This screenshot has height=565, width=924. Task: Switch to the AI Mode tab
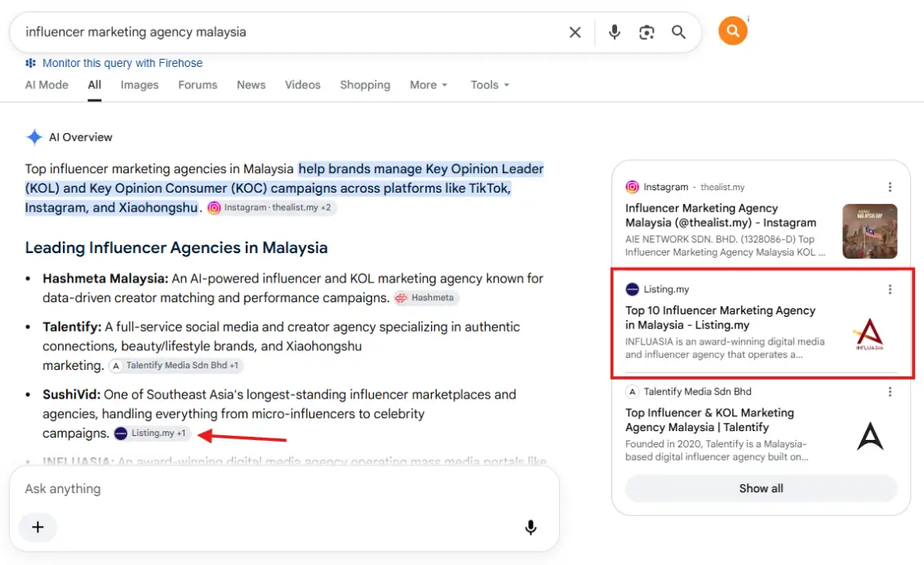tap(47, 85)
